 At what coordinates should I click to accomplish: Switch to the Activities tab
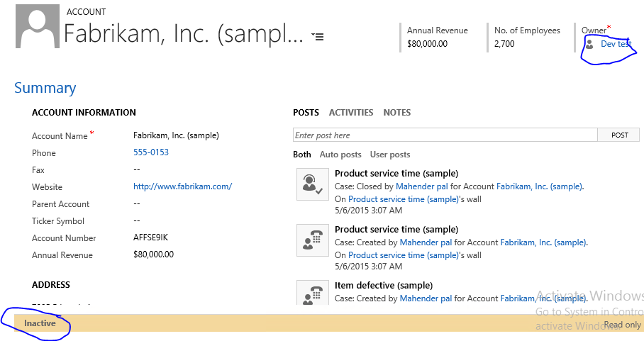pyautogui.click(x=351, y=113)
